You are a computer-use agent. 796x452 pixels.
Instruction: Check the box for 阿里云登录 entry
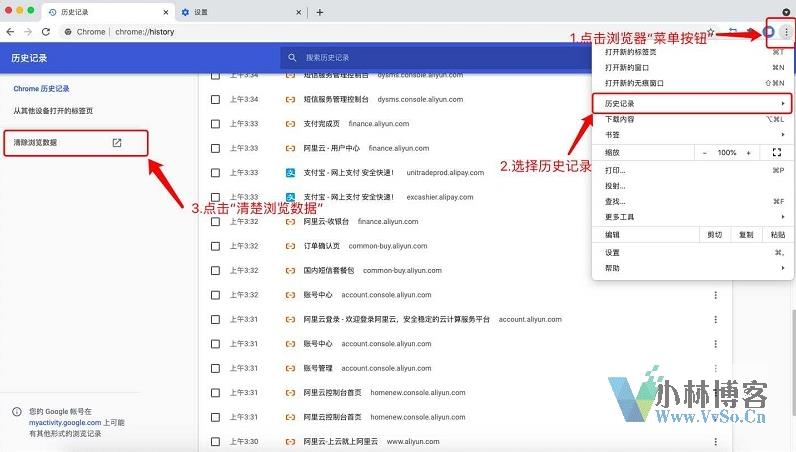coord(215,319)
